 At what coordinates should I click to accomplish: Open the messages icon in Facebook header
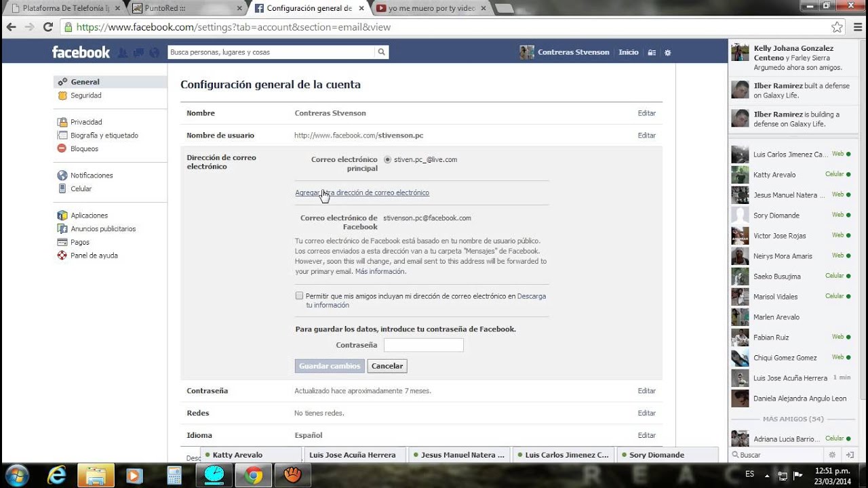(138, 52)
